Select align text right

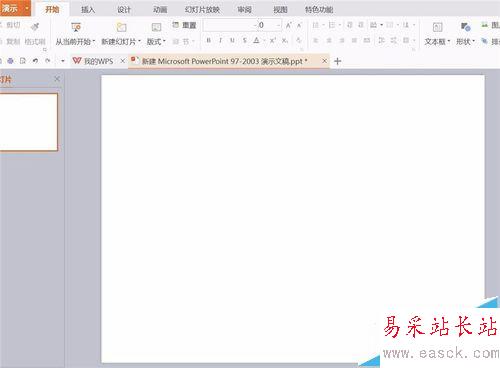coord(342,40)
